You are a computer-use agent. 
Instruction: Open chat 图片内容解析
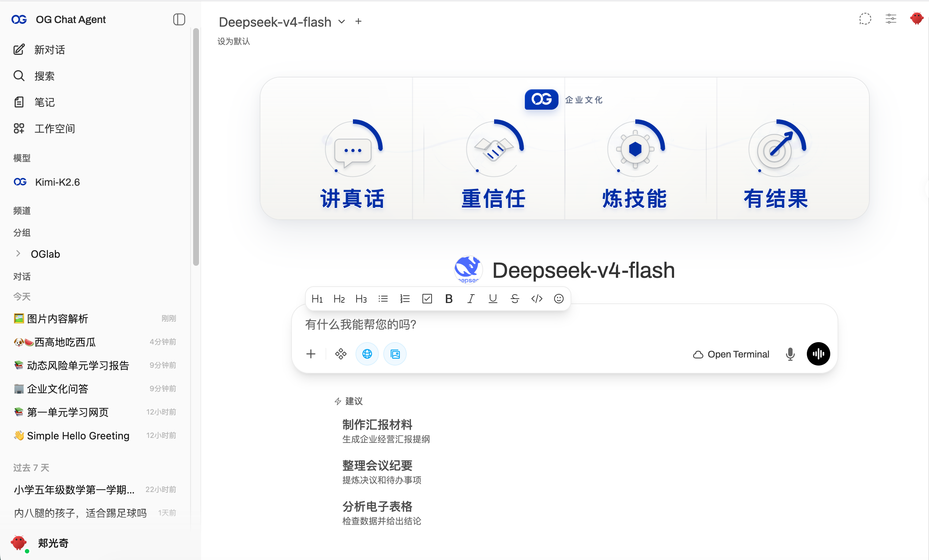[95, 318]
